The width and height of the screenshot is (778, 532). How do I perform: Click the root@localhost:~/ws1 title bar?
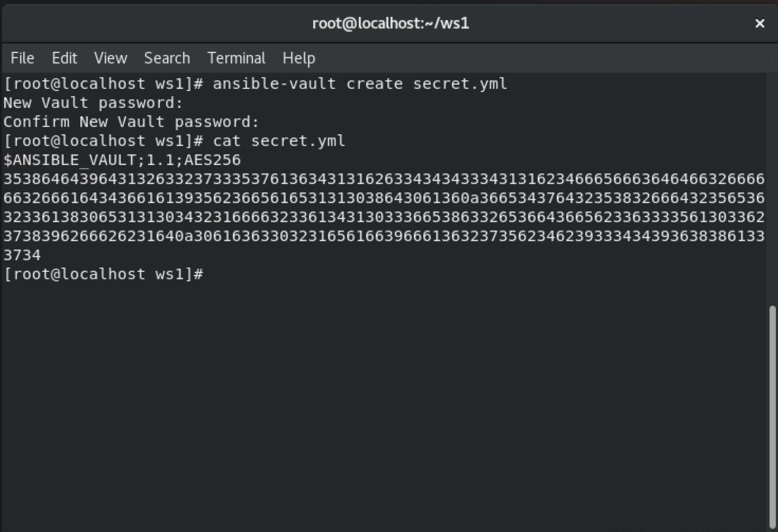pyautogui.click(x=390, y=23)
